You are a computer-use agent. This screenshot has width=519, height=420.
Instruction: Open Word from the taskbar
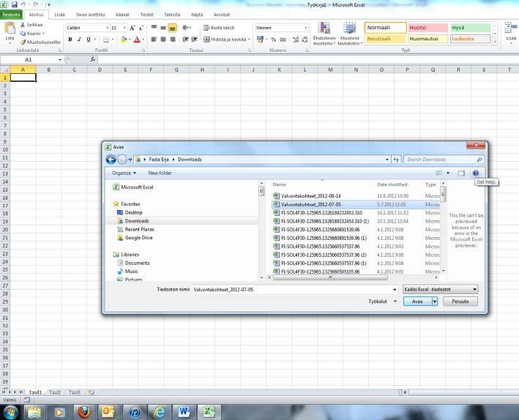pos(184,412)
